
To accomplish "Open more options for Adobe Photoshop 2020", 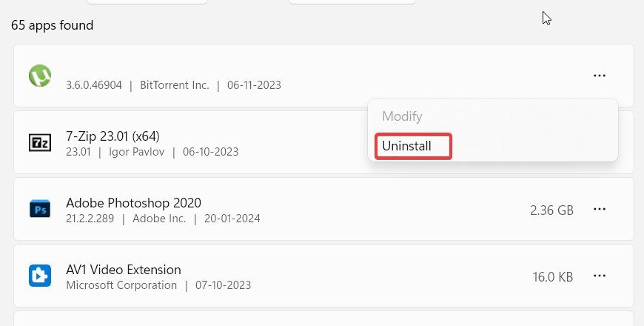I will coord(600,210).
